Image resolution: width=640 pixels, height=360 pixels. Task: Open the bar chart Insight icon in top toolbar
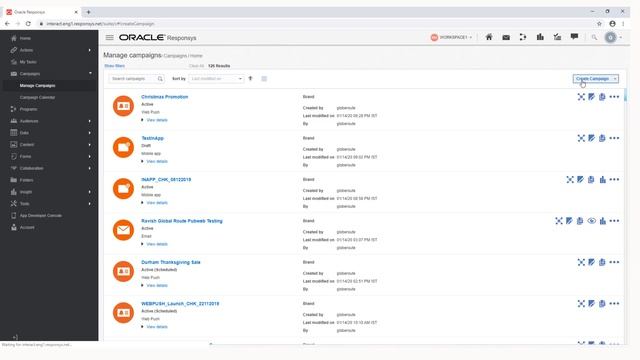(540, 37)
